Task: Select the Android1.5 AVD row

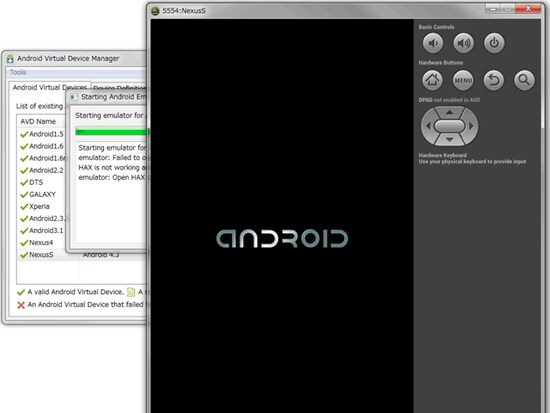Action: click(42, 134)
